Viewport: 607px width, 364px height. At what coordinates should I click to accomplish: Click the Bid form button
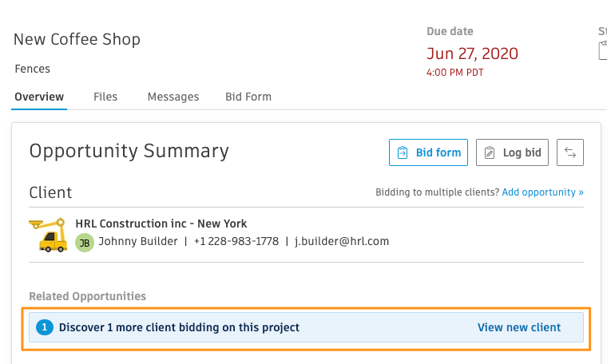point(428,152)
